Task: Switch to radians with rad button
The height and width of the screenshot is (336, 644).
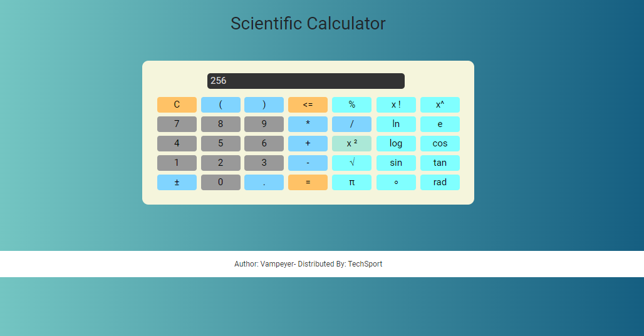Action: (440, 183)
